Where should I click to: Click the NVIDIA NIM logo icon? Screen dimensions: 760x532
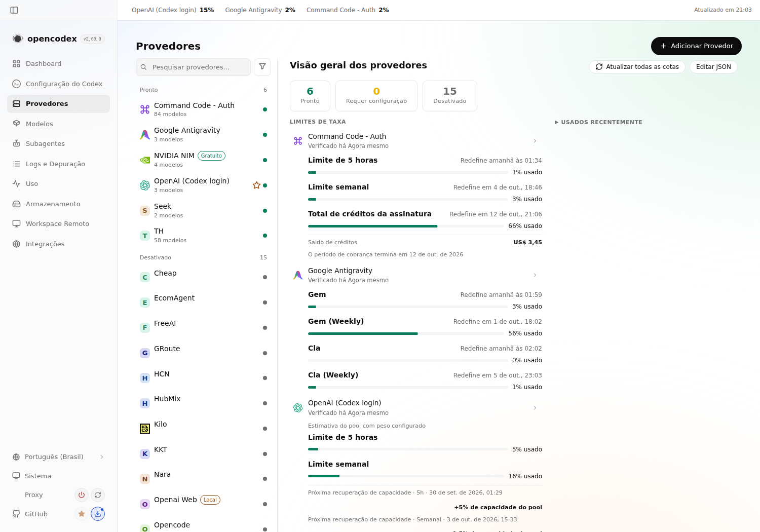click(x=145, y=160)
